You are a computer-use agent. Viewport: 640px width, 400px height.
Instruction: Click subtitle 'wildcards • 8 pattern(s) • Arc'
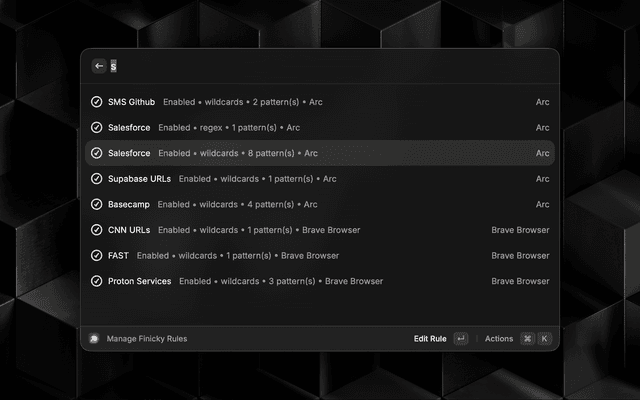point(258,153)
